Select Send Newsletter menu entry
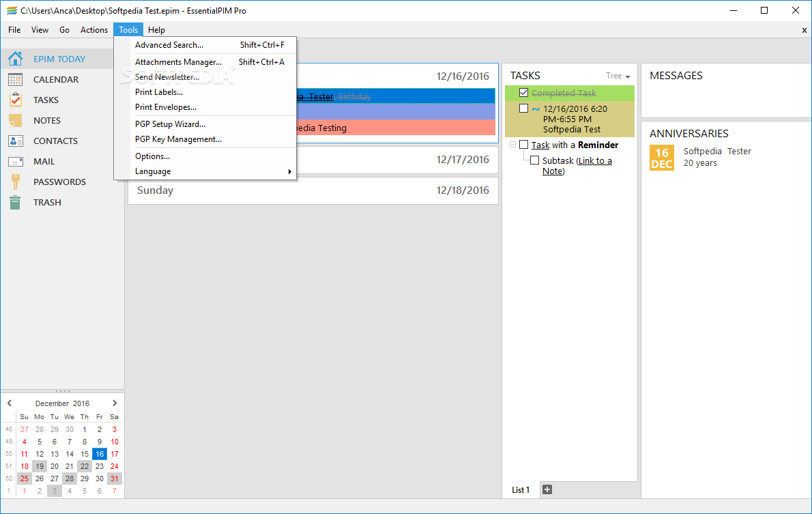This screenshot has width=812, height=514. [205, 77]
